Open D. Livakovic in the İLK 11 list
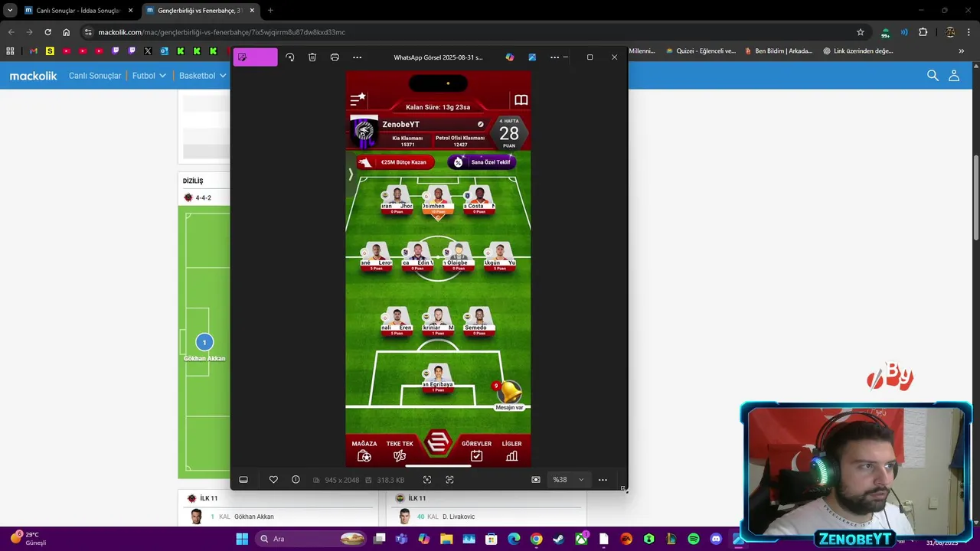Screen dimensions: 980x551 pyautogui.click(x=459, y=517)
